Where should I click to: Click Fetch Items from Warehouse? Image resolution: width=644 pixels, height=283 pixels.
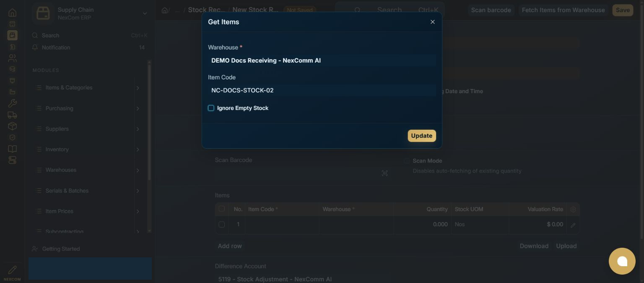(563, 10)
